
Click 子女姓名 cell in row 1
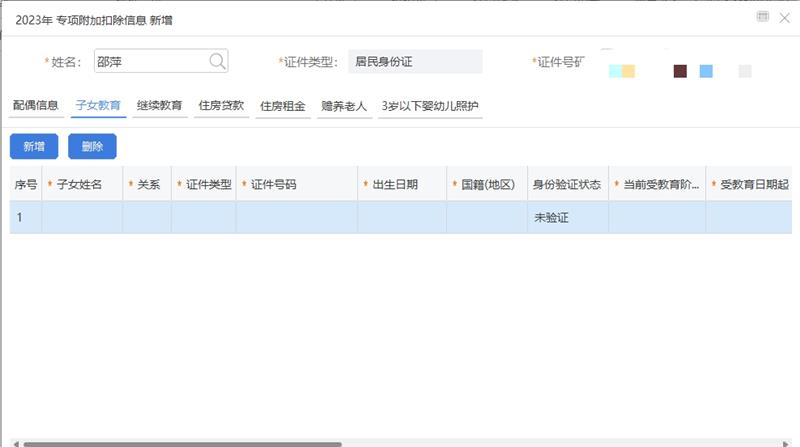click(82, 217)
